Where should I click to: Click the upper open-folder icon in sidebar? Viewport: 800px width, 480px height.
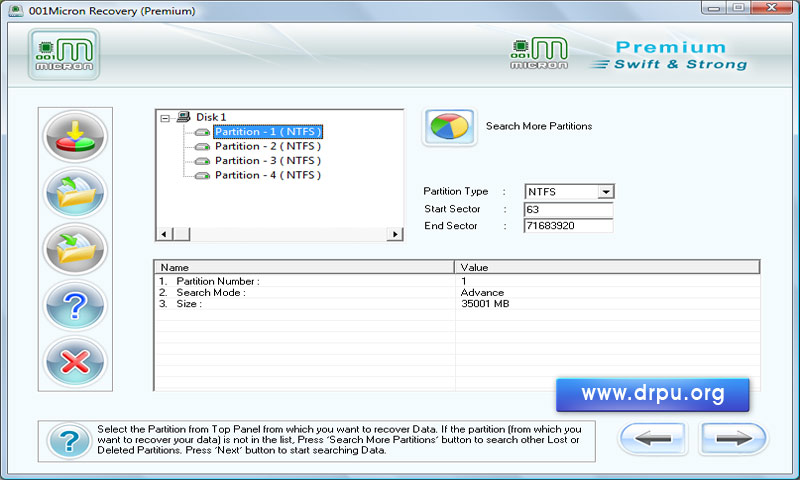[x=75, y=193]
